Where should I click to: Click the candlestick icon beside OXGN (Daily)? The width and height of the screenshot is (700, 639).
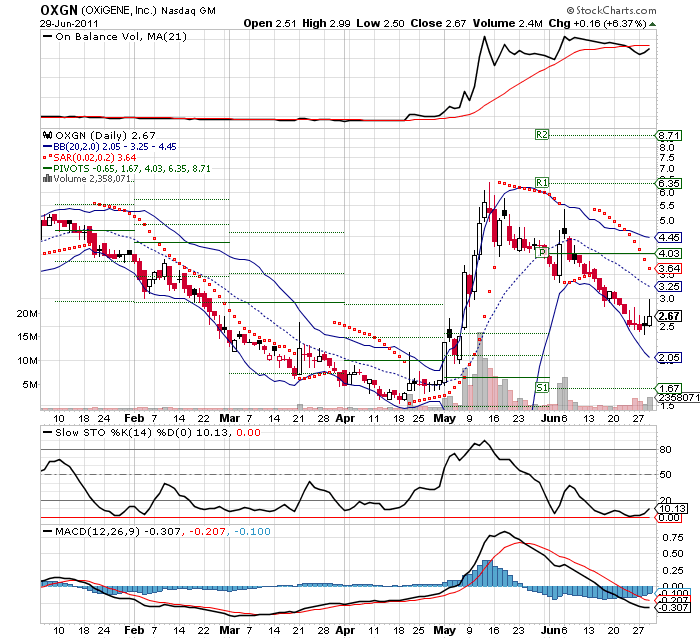[x=47, y=135]
